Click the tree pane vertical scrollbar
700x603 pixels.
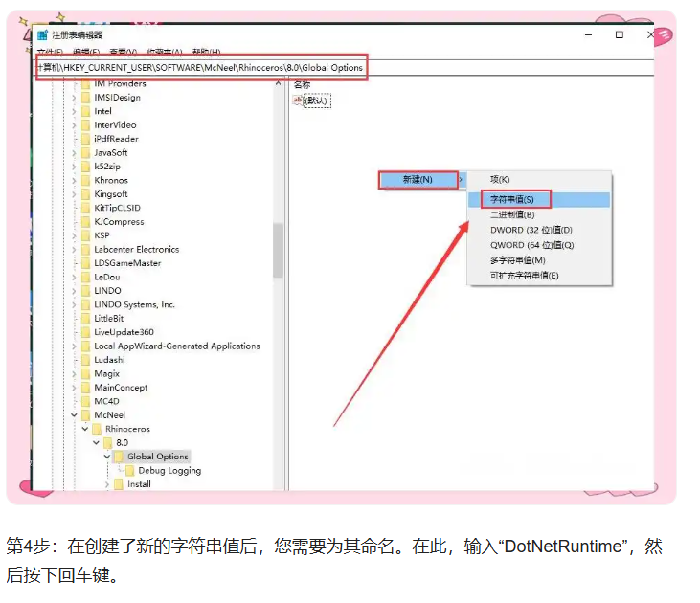pos(279,251)
